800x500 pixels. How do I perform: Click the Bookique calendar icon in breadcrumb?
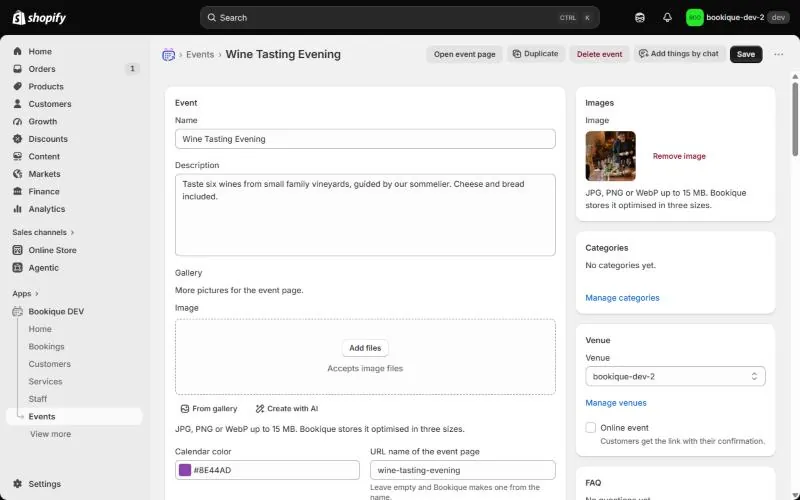pyautogui.click(x=168, y=55)
